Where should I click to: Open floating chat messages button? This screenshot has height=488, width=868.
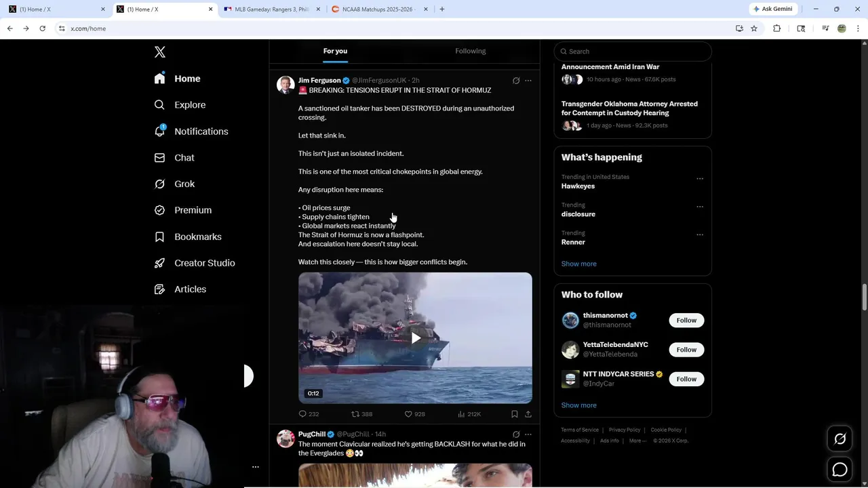pos(840,469)
